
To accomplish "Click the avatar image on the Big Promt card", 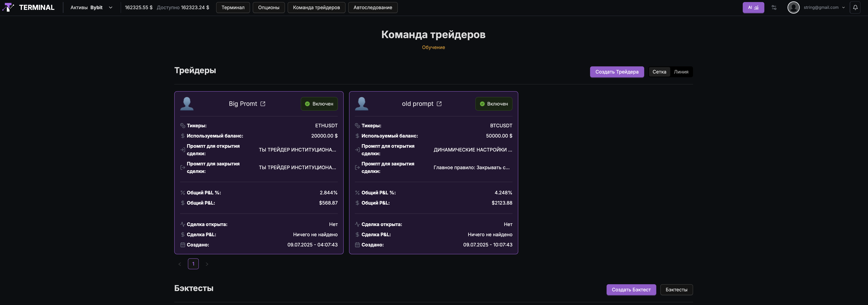I will tap(187, 104).
